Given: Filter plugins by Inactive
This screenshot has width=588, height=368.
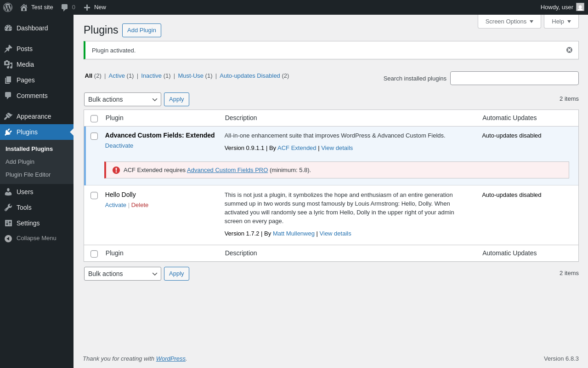Looking at the screenshot, I should click(151, 76).
